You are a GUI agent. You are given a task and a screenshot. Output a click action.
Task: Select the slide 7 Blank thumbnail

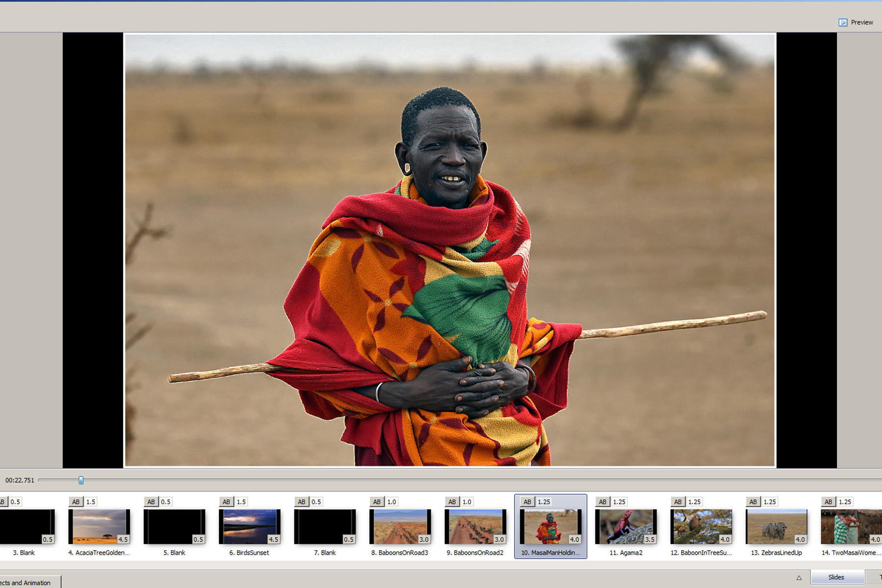tap(325, 527)
